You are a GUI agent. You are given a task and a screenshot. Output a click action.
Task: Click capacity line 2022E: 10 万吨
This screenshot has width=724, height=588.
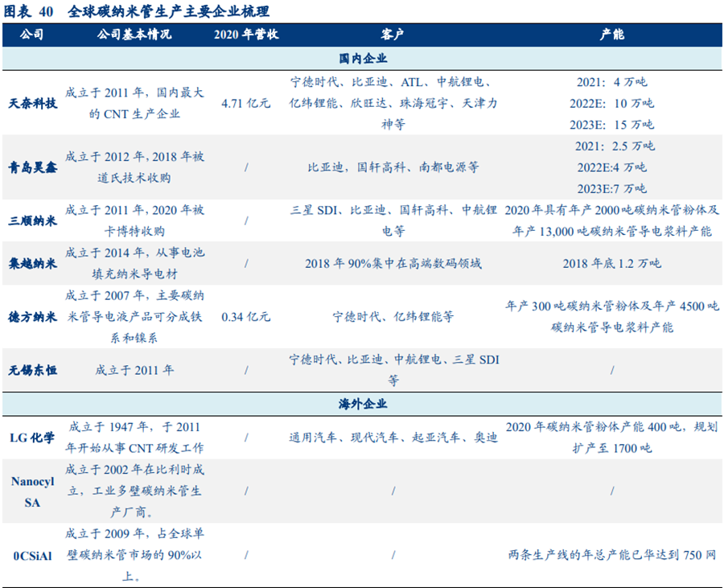(x=612, y=104)
